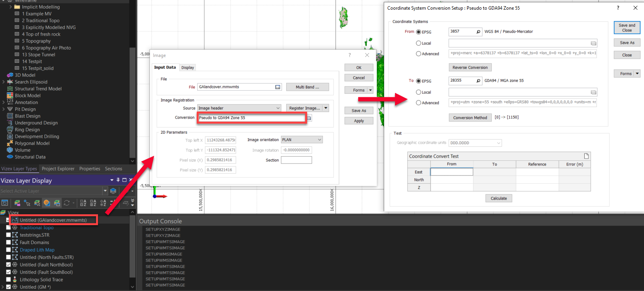The height and width of the screenshot is (291, 644).
Task: Open the file browse icon for GAlandcover.mmwmts
Action: (x=278, y=87)
